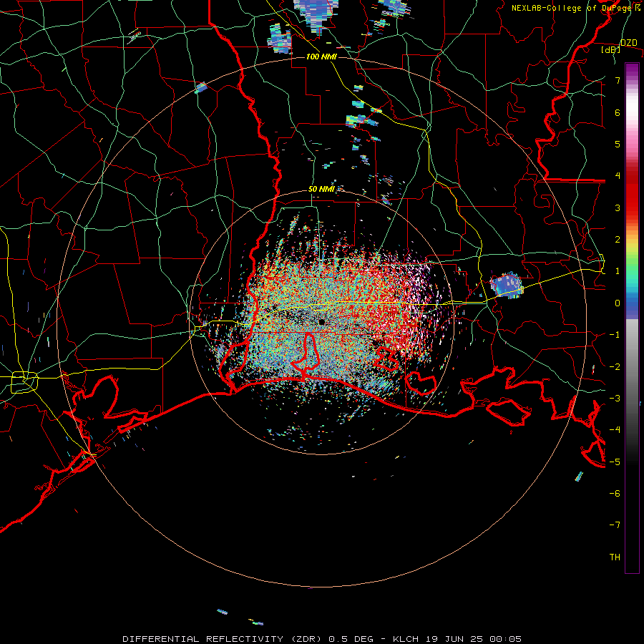Click the "TH" label at the scale bottom
Screen dimensions: 644x644
click(615, 557)
